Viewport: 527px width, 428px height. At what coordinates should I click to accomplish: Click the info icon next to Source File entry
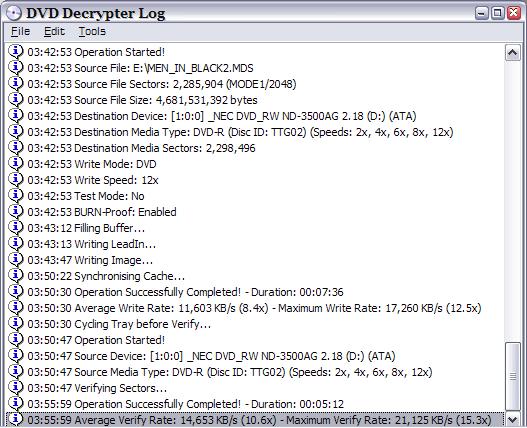click(15, 68)
